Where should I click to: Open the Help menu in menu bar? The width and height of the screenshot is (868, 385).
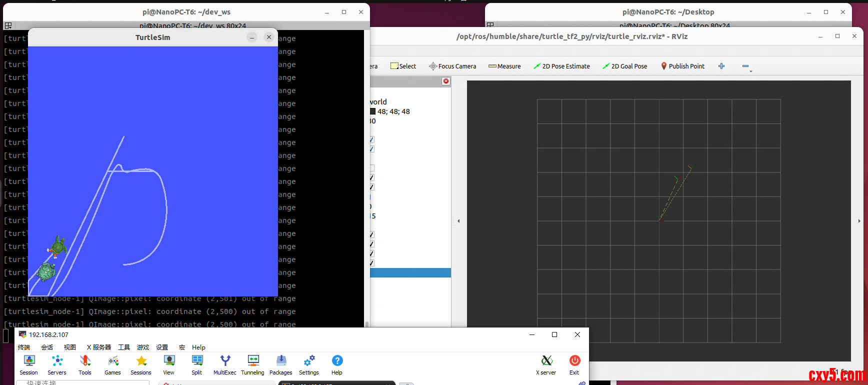click(x=198, y=347)
